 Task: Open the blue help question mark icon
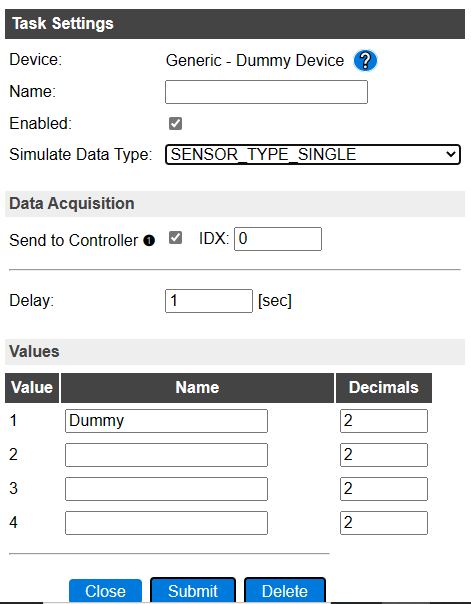(x=365, y=61)
